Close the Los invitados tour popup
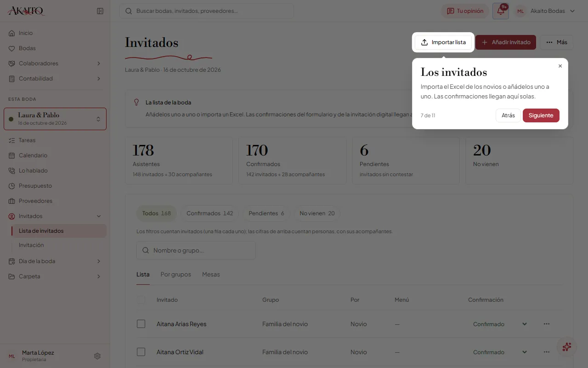588x368 pixels. [x=560, y=66]
